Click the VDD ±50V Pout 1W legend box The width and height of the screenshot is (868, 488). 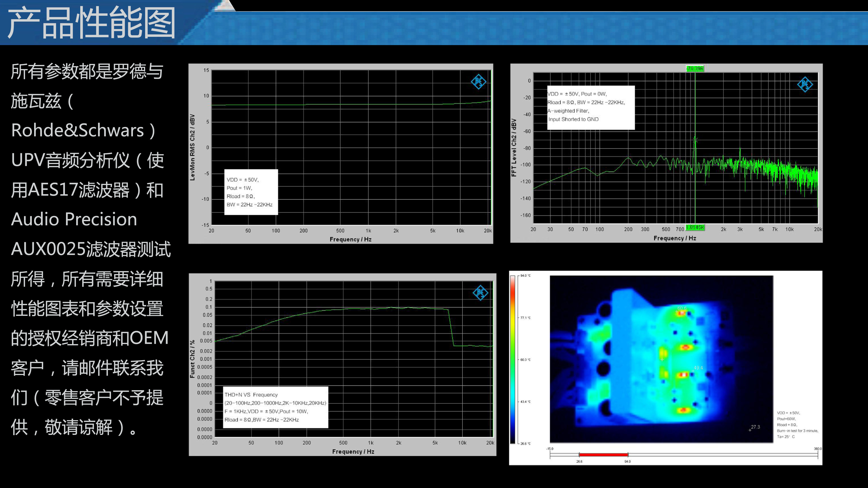click(x=251, y=192)
